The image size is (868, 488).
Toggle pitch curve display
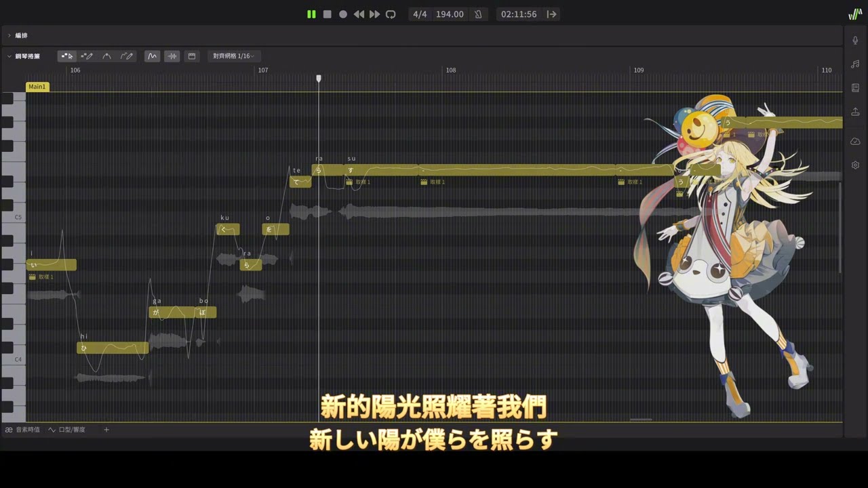tap(152, 56)
